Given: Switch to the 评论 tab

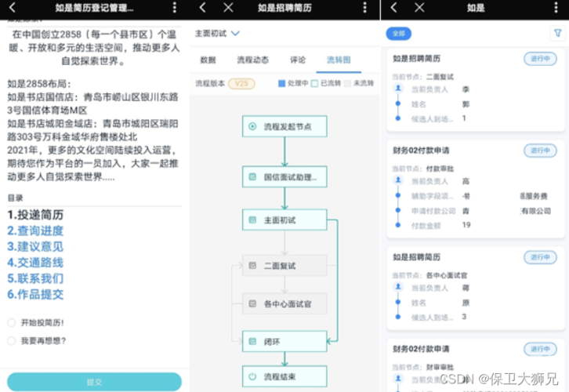Looking at the screenshot, I should coord(298,60).
